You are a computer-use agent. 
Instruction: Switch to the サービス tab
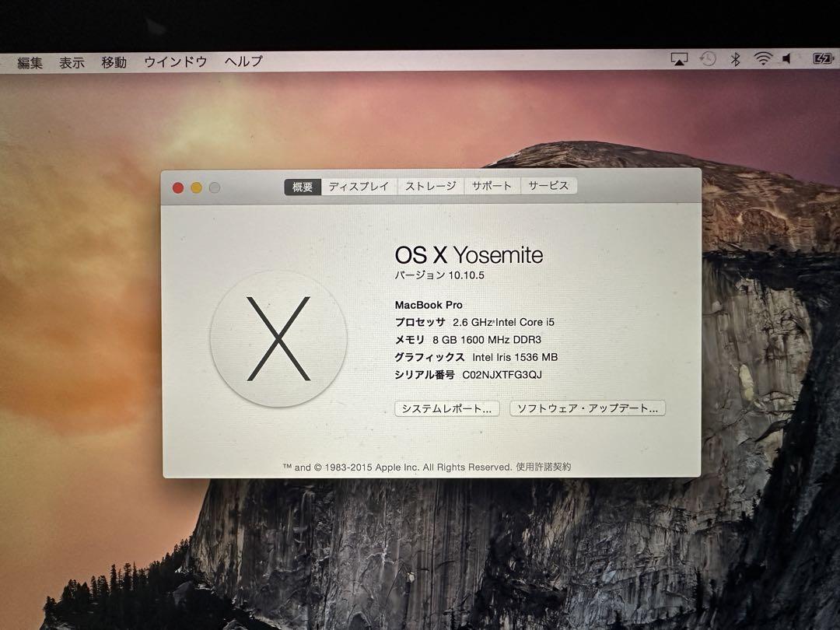point(548,185)
